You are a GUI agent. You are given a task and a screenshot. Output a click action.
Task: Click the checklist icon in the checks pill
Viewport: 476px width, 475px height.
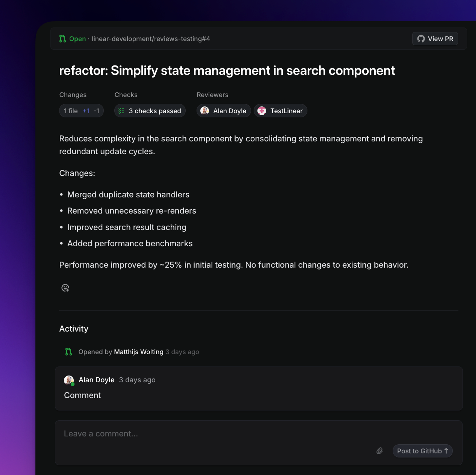coord(121,111)
